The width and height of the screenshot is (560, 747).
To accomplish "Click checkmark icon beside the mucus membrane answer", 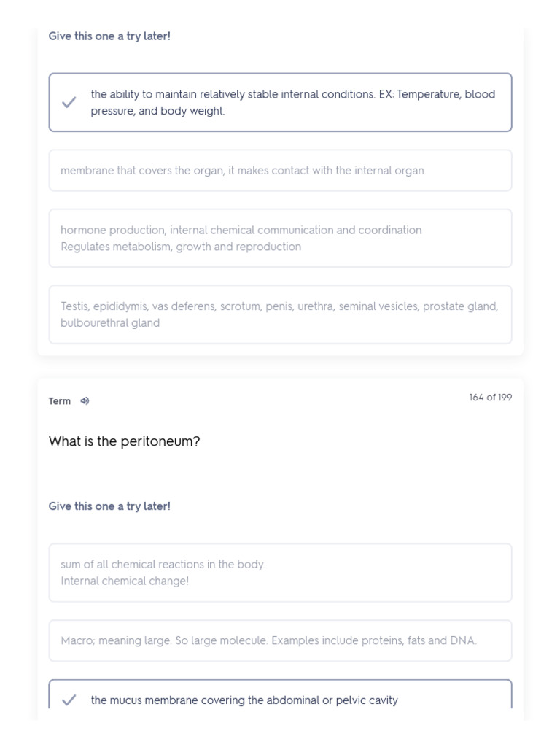I will tap(69, 700).
